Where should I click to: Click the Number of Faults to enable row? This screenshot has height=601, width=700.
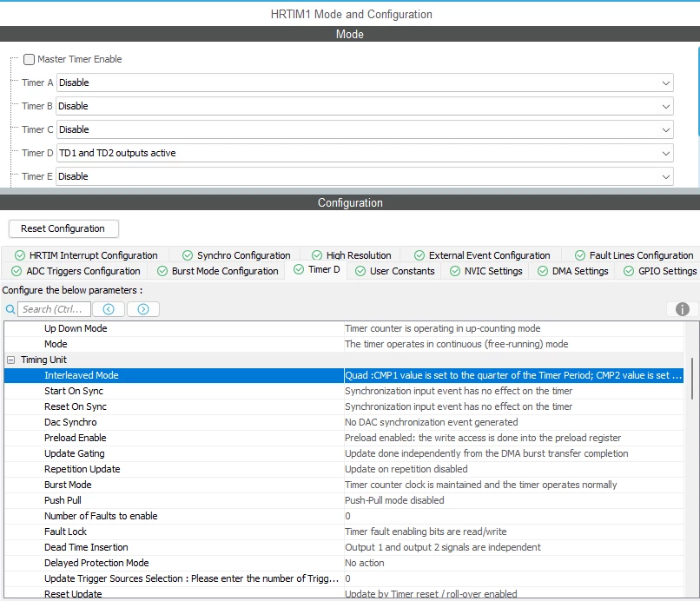[344, 516]
